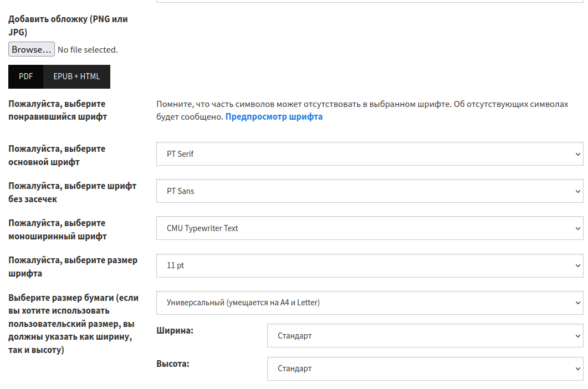Image resolution: width=588 pixels, height=389 pixels.
Task: Open the main font dropdown showing PT Serif
Action: (x=370, y=154)
